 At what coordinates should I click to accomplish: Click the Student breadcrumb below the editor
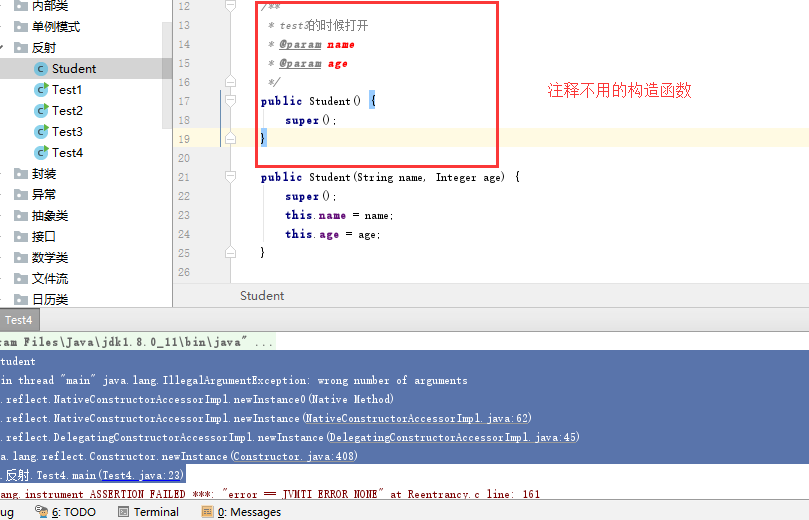[262, 296]
